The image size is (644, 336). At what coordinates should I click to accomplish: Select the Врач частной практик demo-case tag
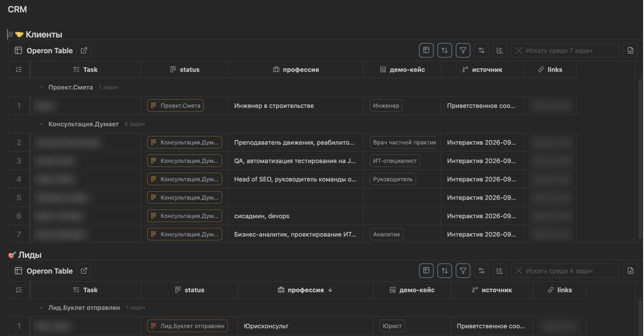click(403, 142)
